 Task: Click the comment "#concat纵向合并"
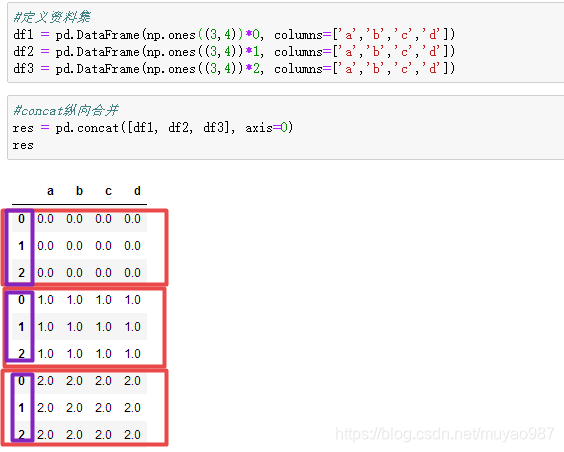[x=65, y=110]
